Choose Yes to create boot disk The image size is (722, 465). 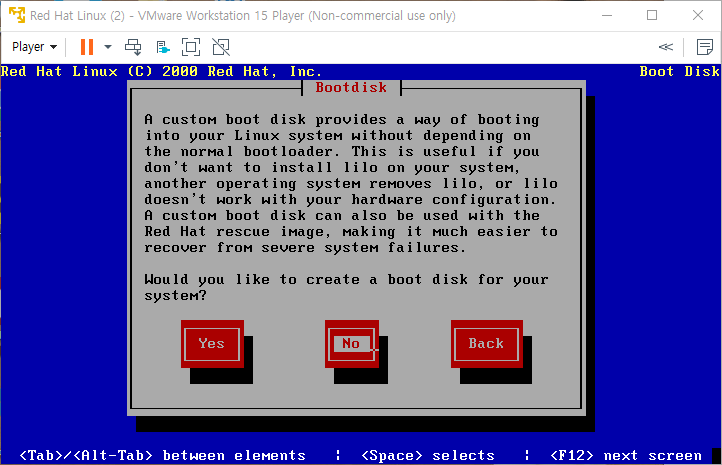point(212,343)
